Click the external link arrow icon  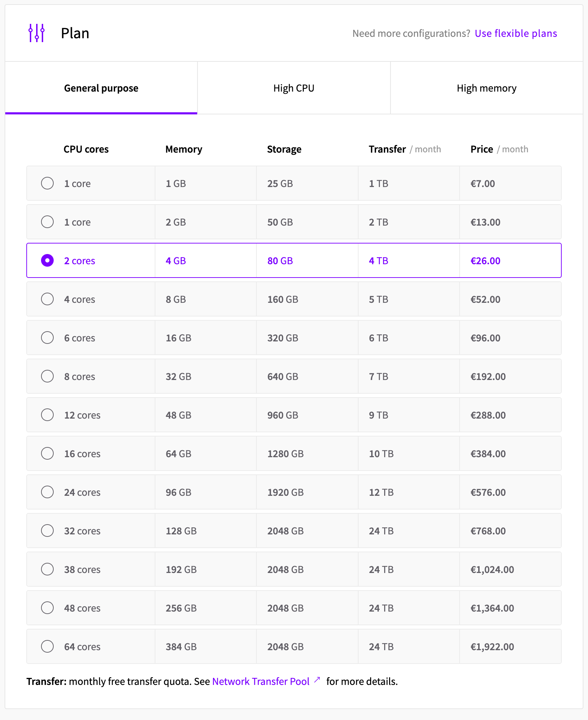[317, 680]
